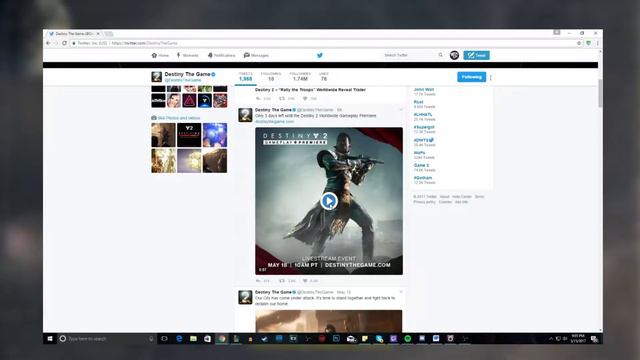Viewport: 640px width, 360px height.
Task: Click the page vertical scrollbar thumb
Action: (x=600, y=93)
